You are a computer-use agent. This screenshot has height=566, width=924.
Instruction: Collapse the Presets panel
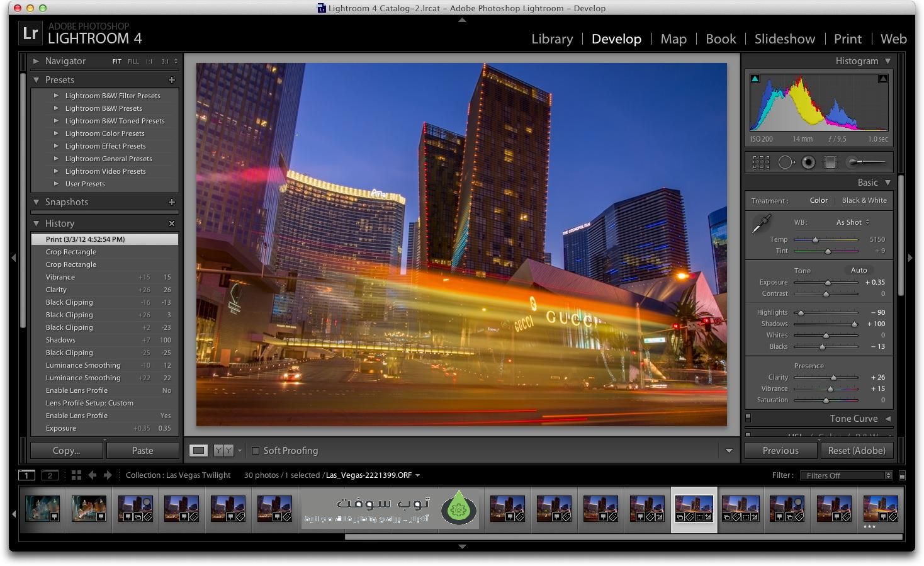[36, 80]
